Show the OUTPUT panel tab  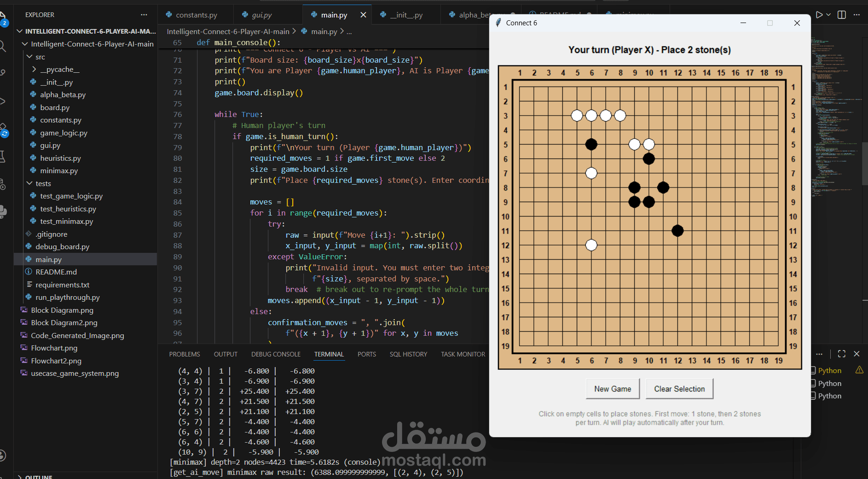pyautogui.click(x=226, y=354)
